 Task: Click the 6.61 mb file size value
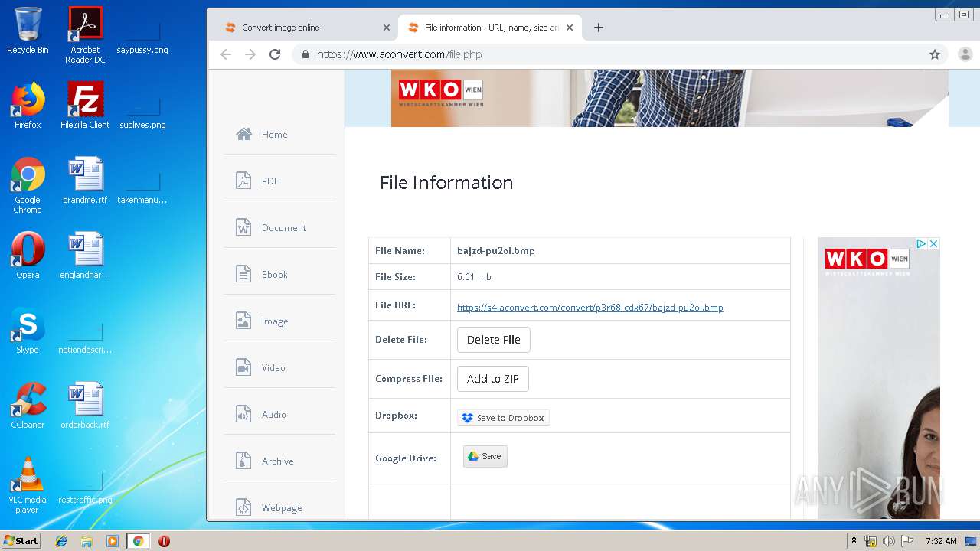pyautogui.click(x=474, y=277)
